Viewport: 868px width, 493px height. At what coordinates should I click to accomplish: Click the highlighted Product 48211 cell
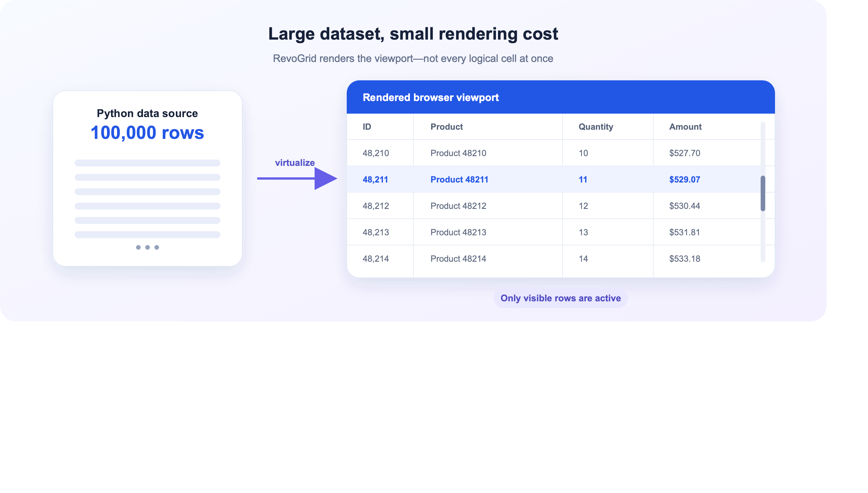(x=488, y=179)
